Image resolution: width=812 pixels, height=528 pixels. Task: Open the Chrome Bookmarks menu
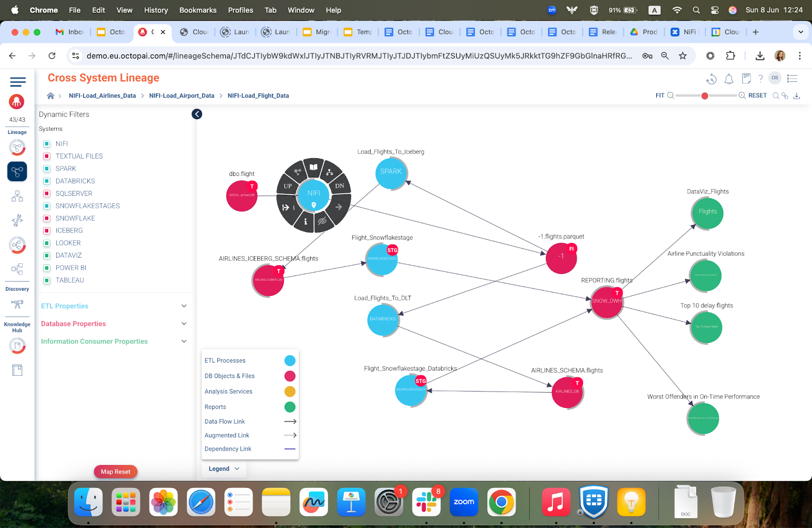coord(197,10)
